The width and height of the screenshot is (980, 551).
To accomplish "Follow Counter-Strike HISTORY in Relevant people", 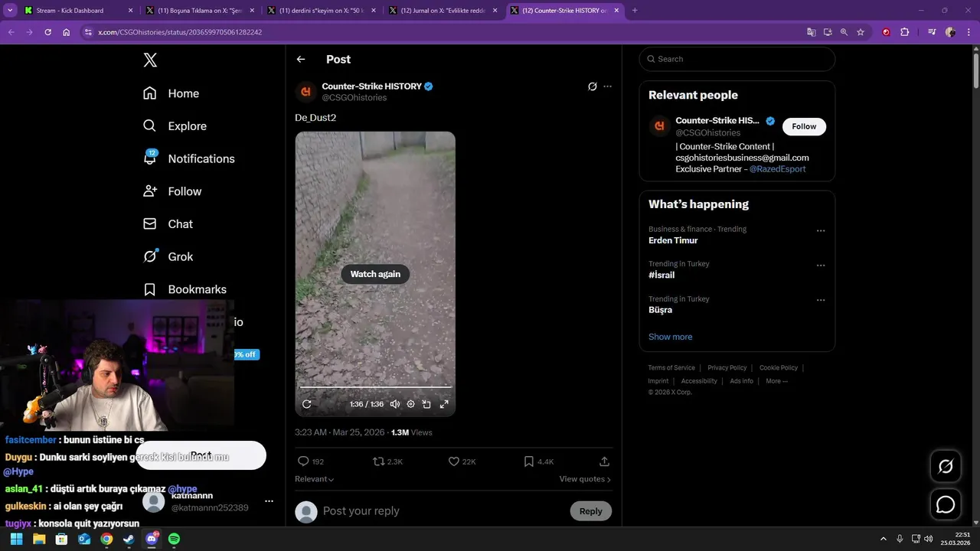I will (804, 126).
